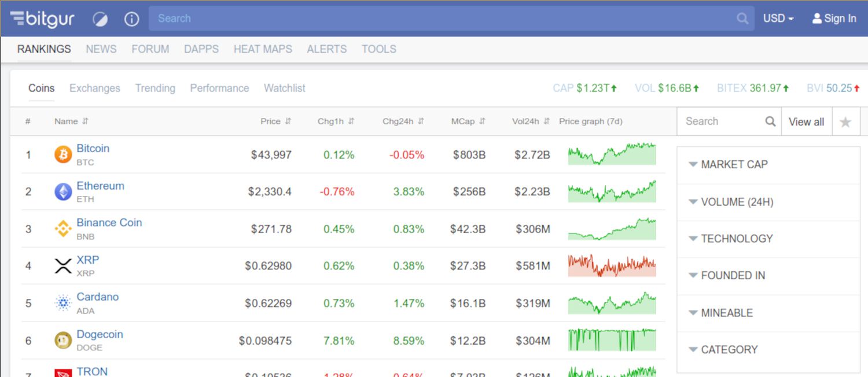Open the Binance Coin link
Screen dimensions: 868x377
tap(109, 223)
